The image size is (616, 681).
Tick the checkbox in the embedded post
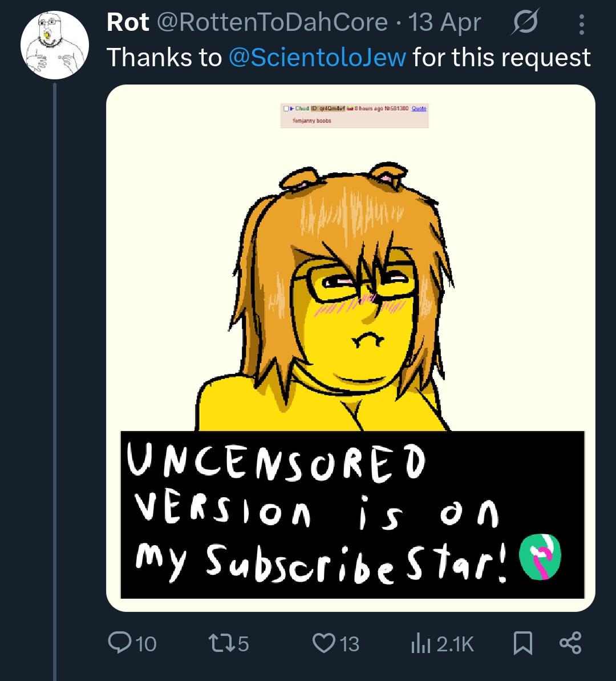tap(285, 108)
